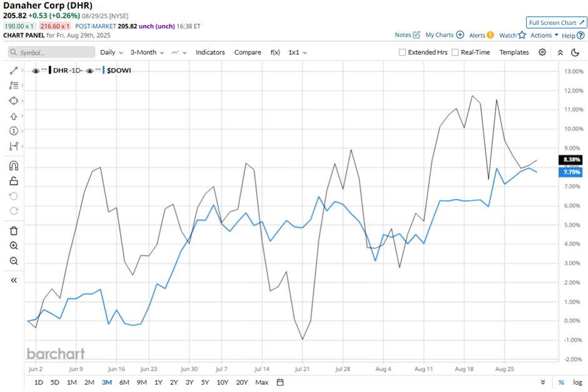Undo the last chart action
The width and height of the screenshot is (588, 392).
pos(14,196)
